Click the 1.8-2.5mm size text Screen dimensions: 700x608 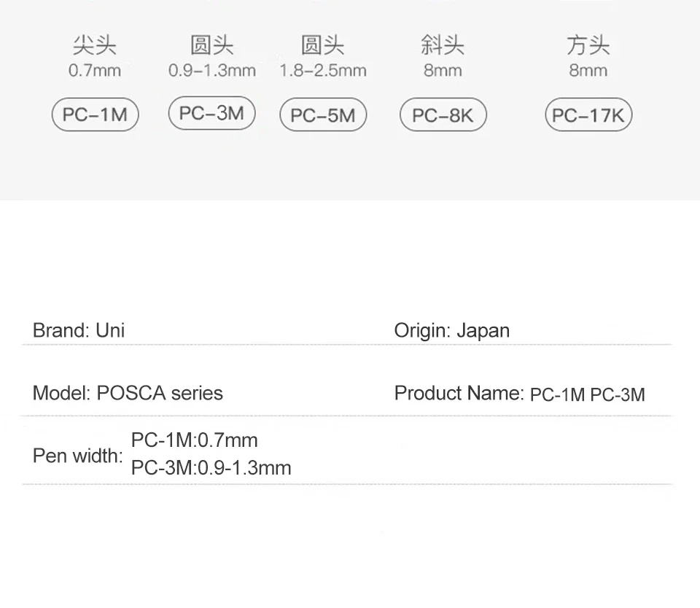pyautogui.click(x=323, y=71)
